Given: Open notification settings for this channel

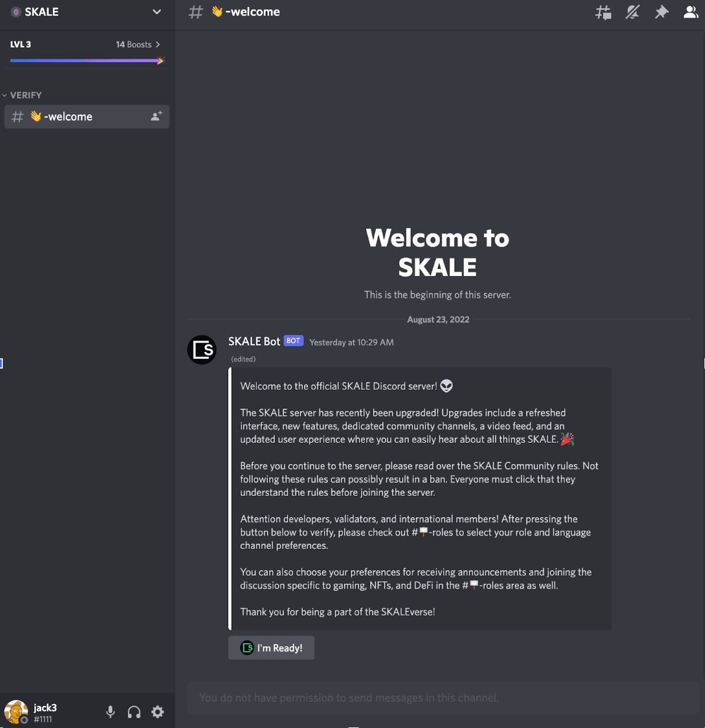Looking at the screenshot, I should coord(632,11).
